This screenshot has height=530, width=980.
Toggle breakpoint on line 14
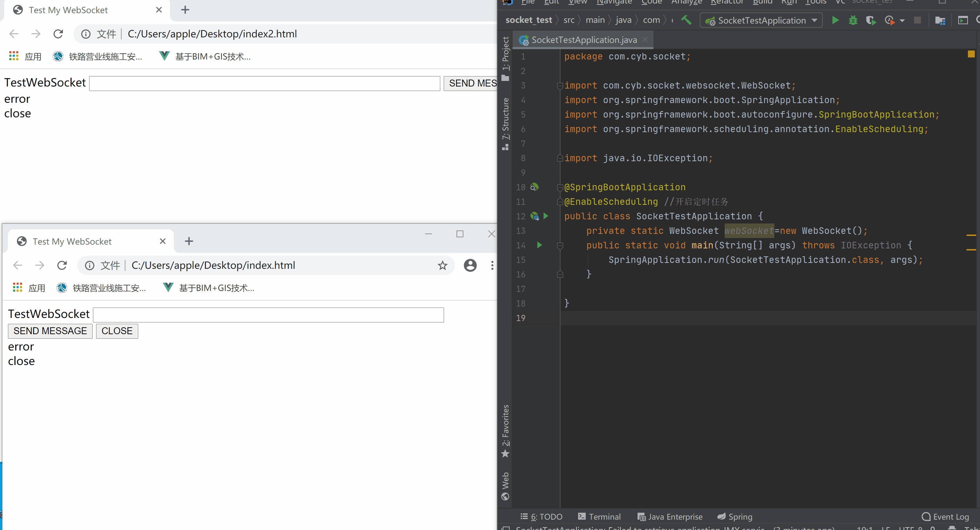521,245
